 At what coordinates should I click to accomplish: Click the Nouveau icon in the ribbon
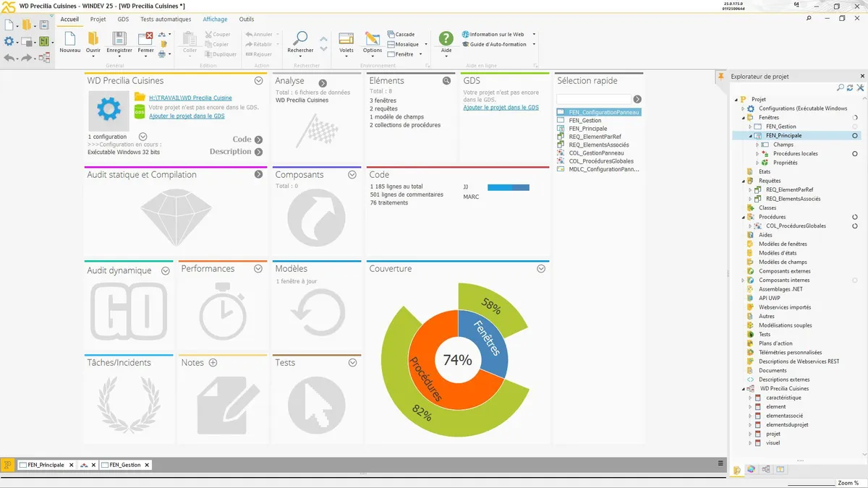(x=69, y=38)
